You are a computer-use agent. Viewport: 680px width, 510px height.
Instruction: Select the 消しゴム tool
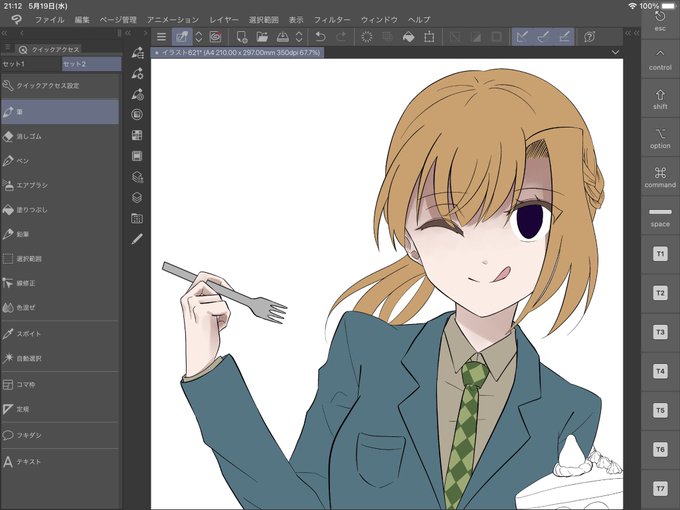[60, 136]
